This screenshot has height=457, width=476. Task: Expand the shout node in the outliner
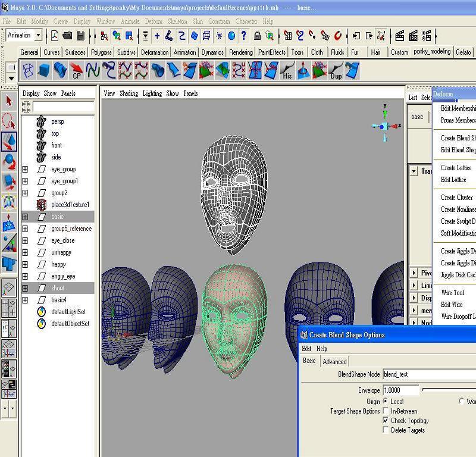(25, 288)
